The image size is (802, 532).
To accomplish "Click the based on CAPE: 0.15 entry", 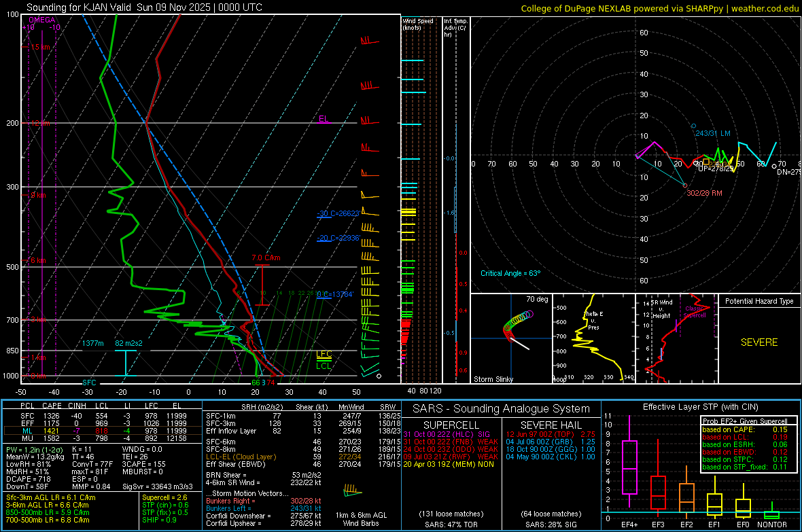I will click(745, 429).
